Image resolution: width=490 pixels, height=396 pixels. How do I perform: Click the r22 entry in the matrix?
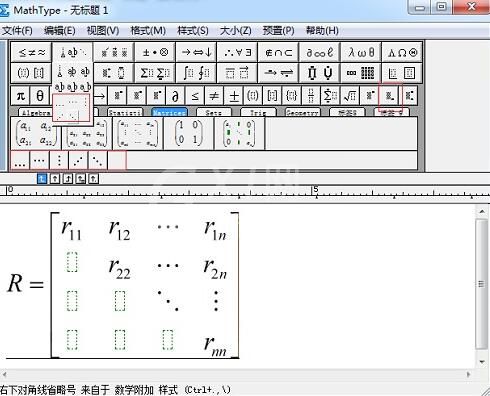click(119, 269)
